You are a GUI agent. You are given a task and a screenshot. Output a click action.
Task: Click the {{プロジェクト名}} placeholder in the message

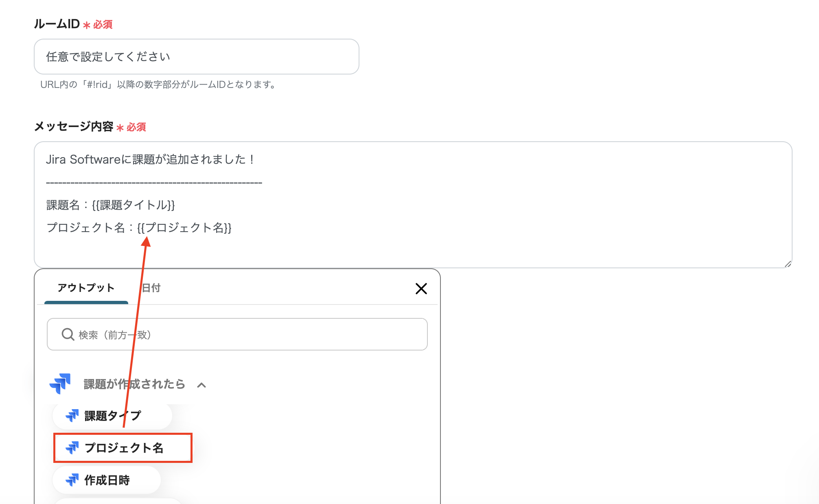185,228
